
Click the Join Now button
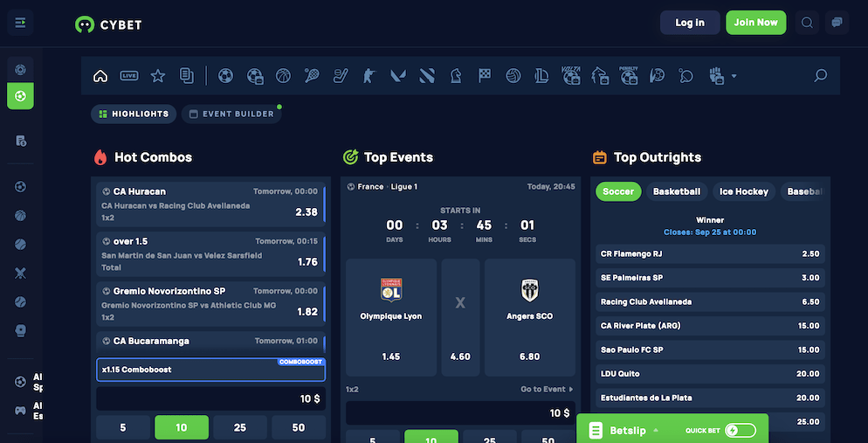pyautogui.click(x=755, y=23)
